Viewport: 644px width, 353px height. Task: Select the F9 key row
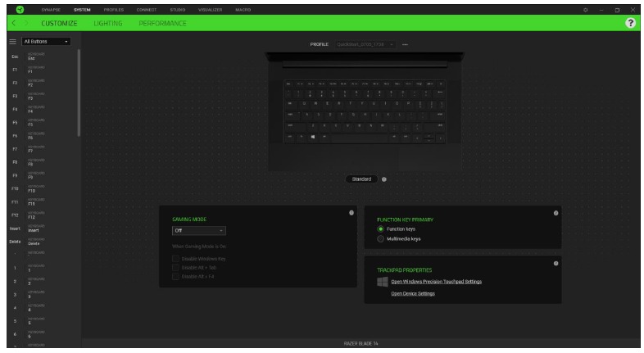pyautogui.click(x=43, y=175)
